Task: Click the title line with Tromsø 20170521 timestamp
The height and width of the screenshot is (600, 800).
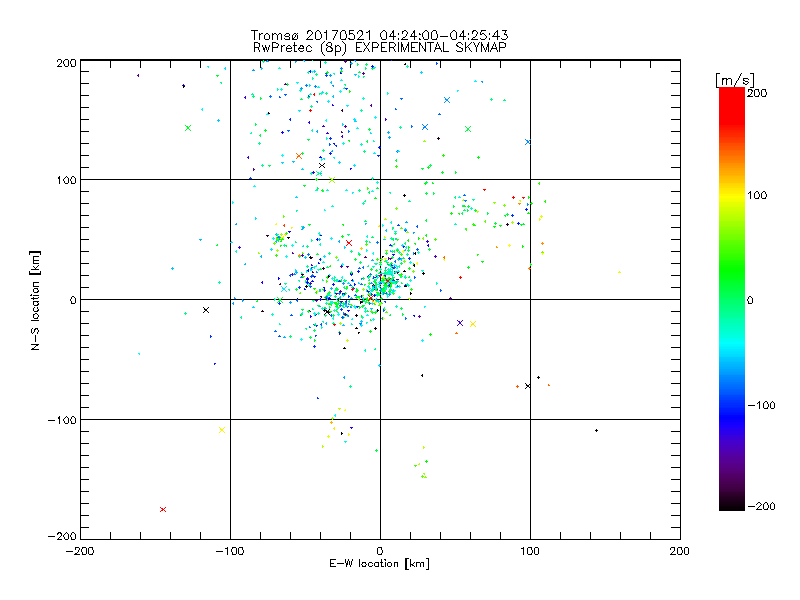Action: [x=379, y=35]
